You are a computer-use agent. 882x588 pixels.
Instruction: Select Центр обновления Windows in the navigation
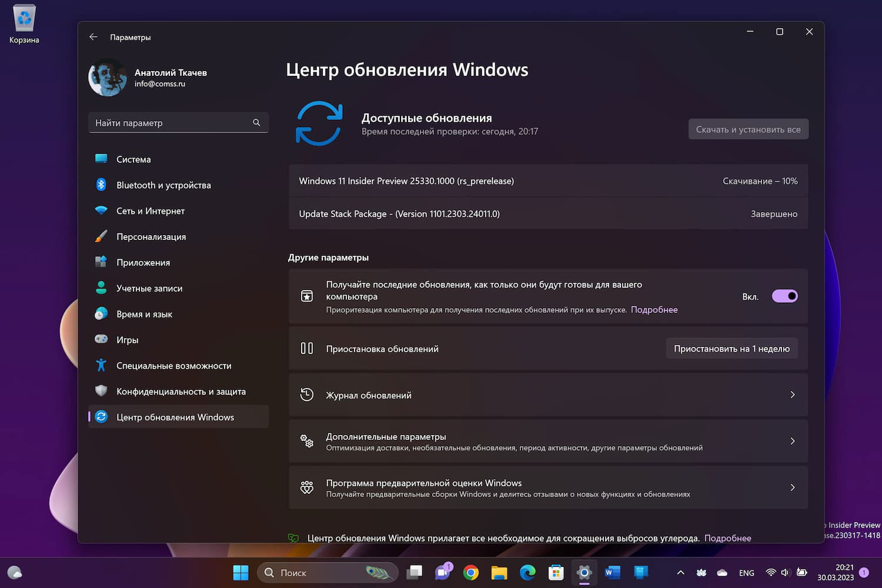(175, 416)
